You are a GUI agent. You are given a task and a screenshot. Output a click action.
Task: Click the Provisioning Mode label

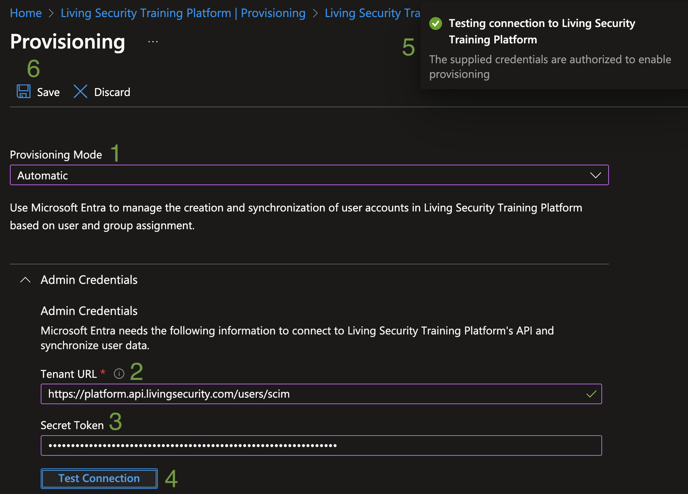[56, 154]
